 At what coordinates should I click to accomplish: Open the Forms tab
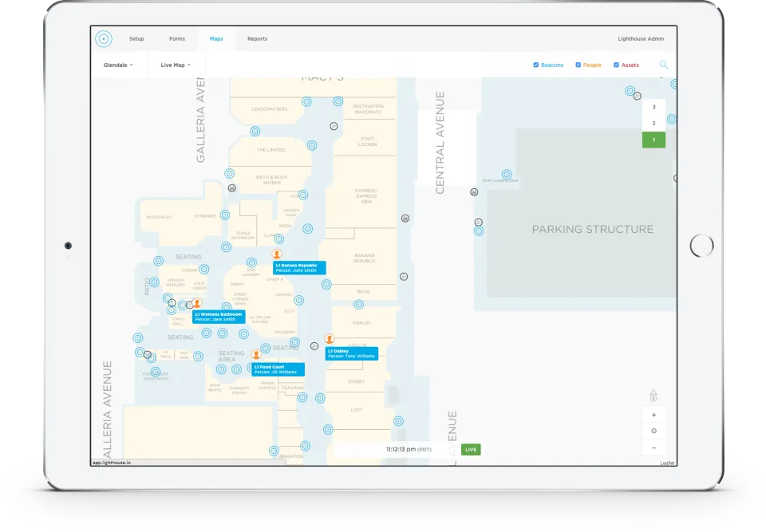click(177, 38)
